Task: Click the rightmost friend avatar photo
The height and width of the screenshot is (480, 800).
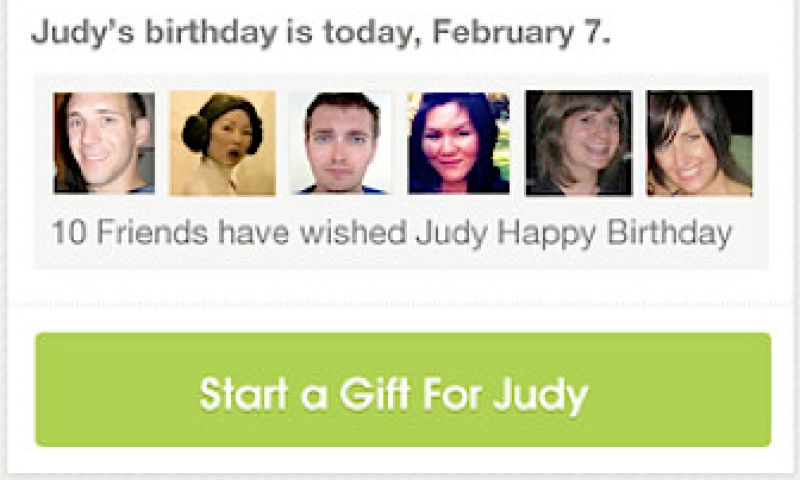Action: pos(699,143)
